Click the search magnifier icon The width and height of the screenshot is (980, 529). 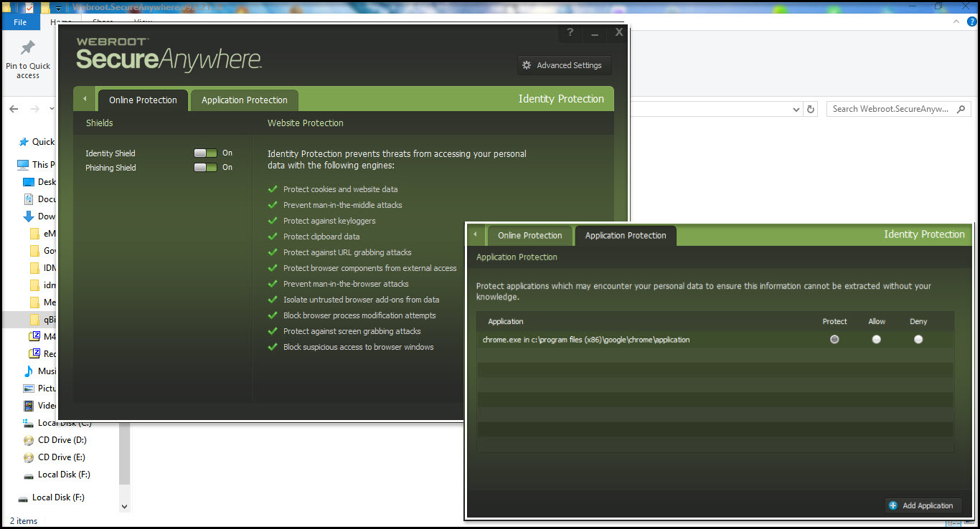961,109
